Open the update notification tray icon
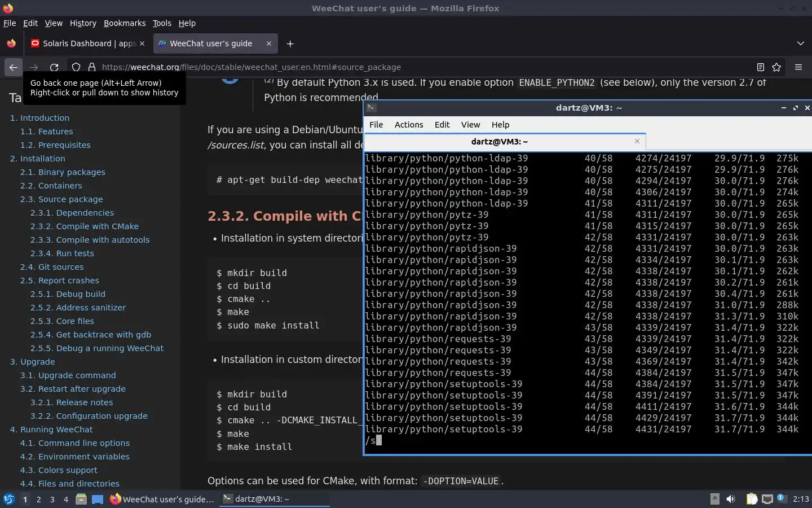The width and height of the screenshot is (812, 508). click(x=782, y=498)
